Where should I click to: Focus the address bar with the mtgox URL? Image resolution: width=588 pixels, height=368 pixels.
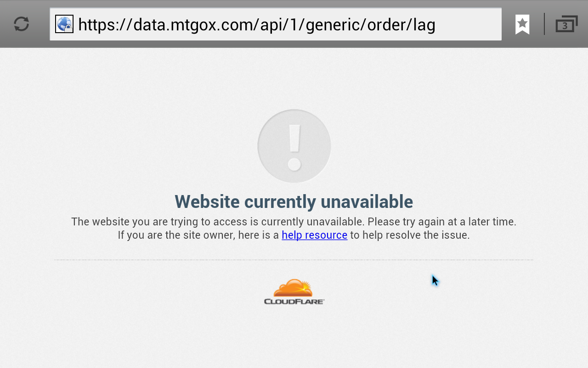click(276, 24)
